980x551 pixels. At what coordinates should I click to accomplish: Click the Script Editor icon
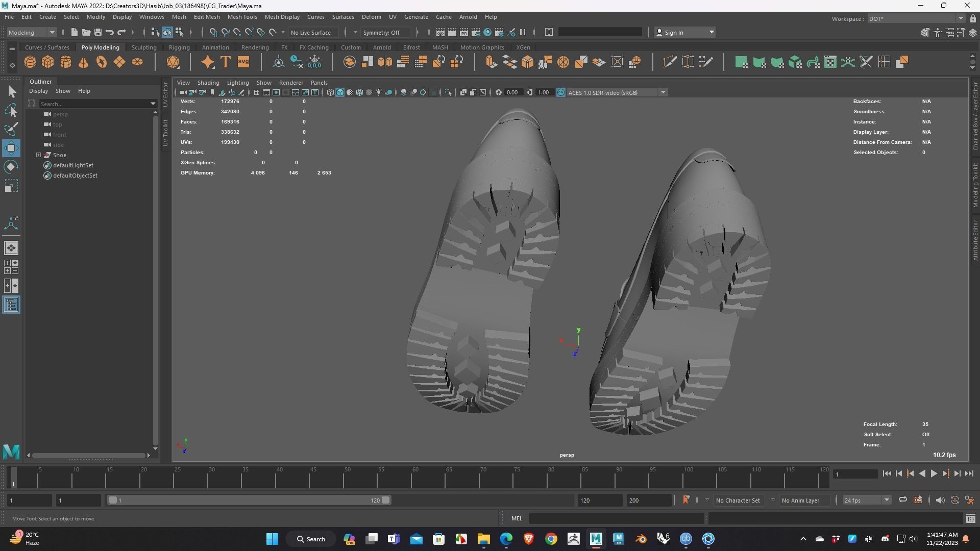pyautogui.click(x=970, y=518)
